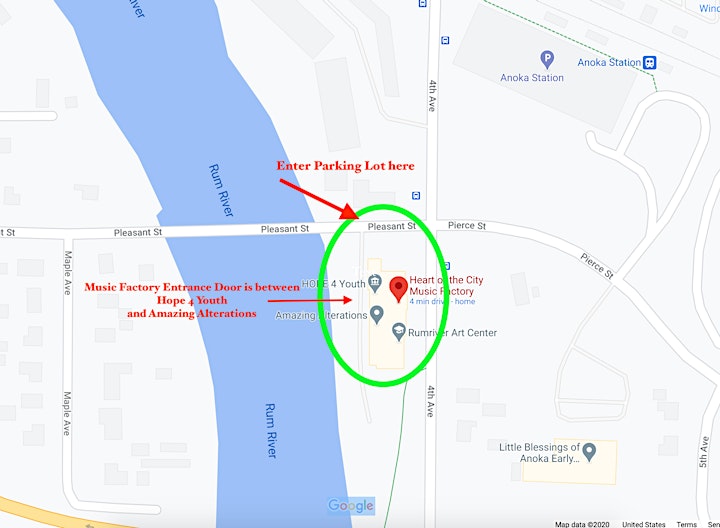Image resolution: width=720 pixels, height=528 pixels.
Task: Click the United States footer text
Action: [x=644, y=524]
